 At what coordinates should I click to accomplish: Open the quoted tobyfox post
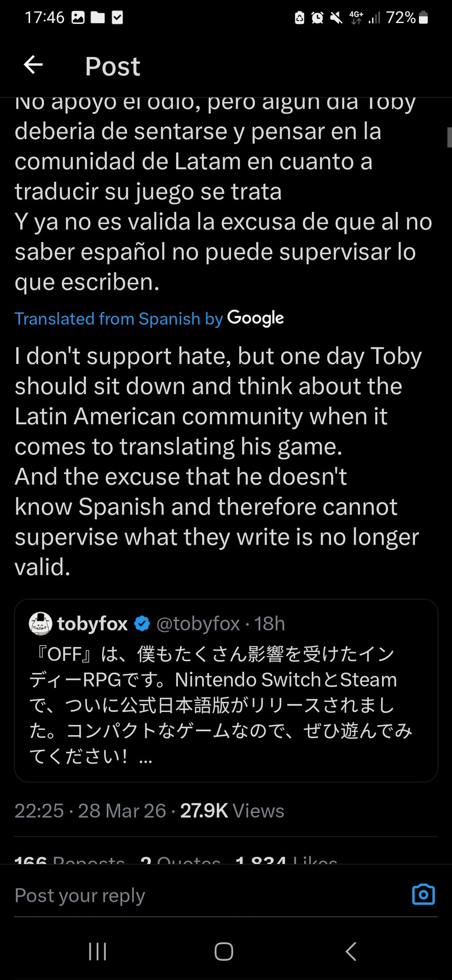point(226,703)
